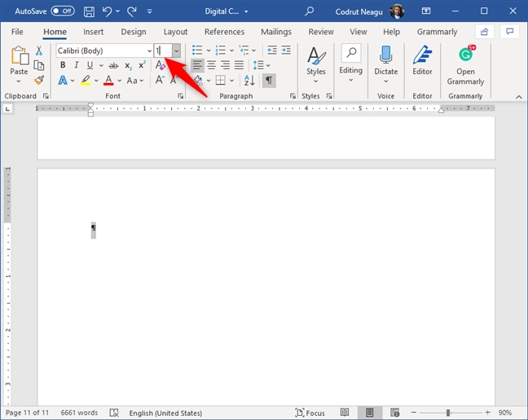Open spelling and proofing status icon

(114, 413)
